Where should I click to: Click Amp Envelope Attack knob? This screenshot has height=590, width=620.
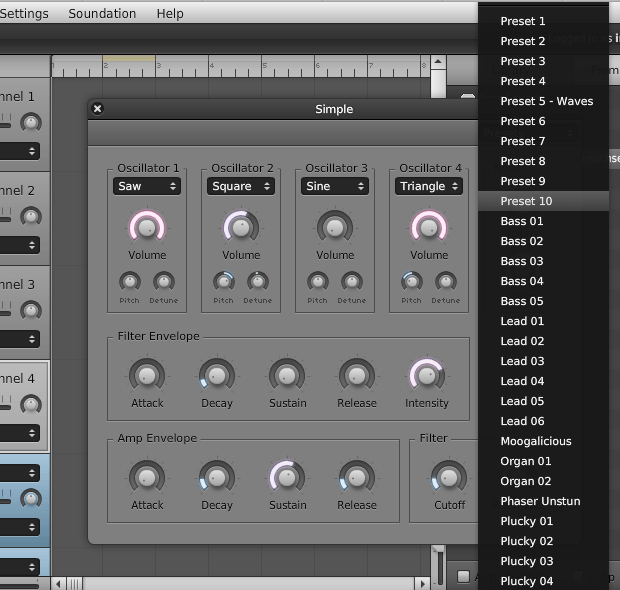[x=147, y=478]
